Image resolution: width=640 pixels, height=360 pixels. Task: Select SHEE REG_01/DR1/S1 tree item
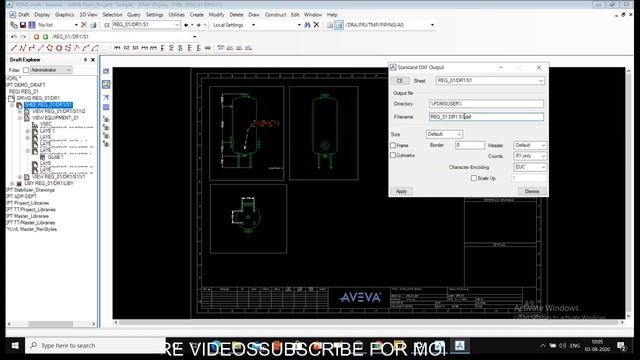(48, 105)
